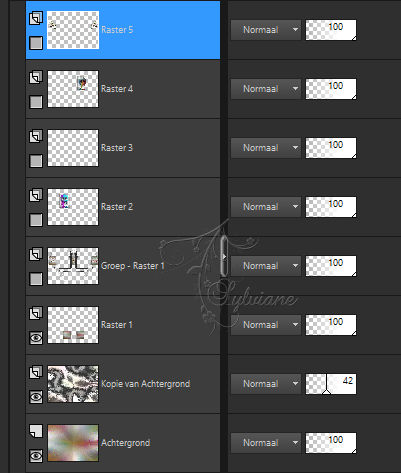Toggle visibility of the Achtergrond layer
Image resolution: width=401 pixels, height=473 pixels.
36,456
